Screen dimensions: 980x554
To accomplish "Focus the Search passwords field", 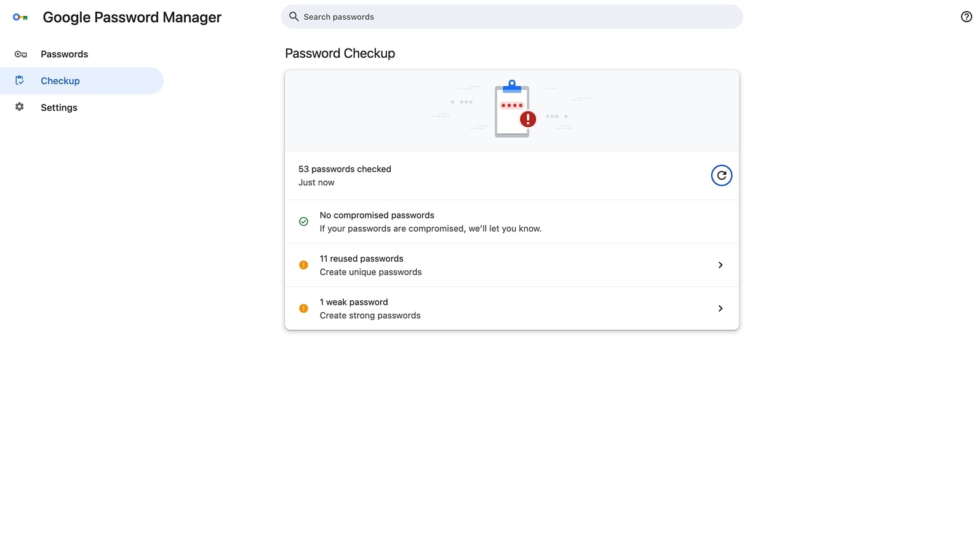I will click(x=512, y=17).
